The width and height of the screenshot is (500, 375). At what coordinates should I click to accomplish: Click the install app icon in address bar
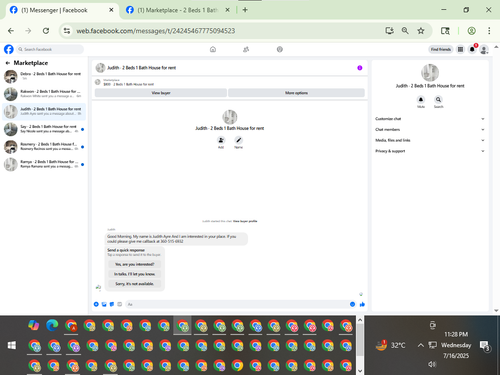(x=389, y=31)
